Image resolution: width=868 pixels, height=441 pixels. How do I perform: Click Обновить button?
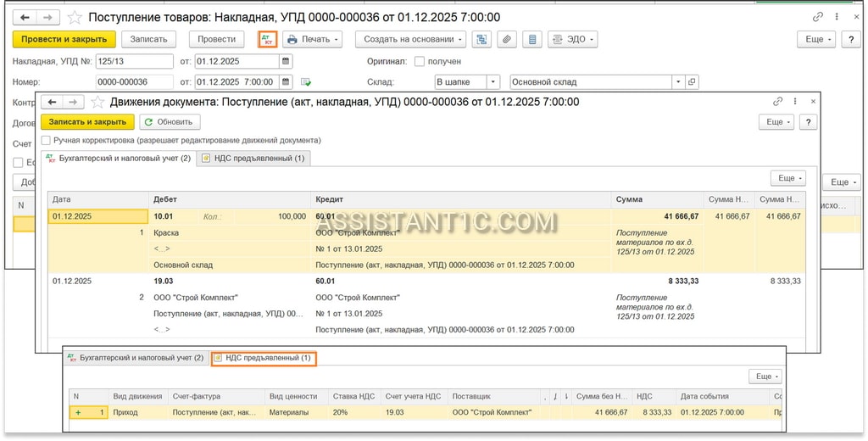point(170,122)
